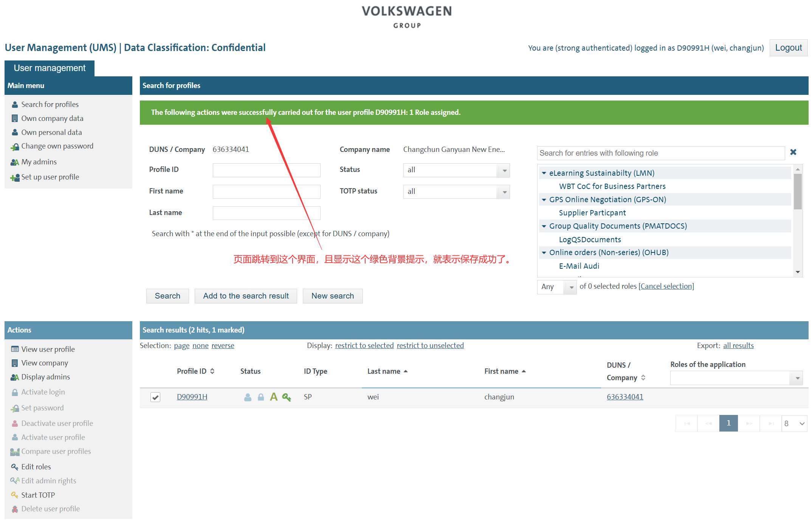Collapse eLearning Sustainabilty (LMN) node
This screenshot has width=812, height=523.
coord(544,173)
